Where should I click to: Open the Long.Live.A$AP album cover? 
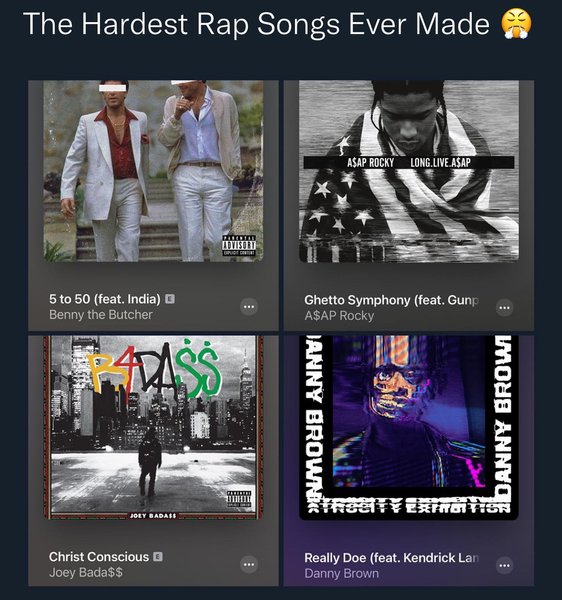coord(409,171)
